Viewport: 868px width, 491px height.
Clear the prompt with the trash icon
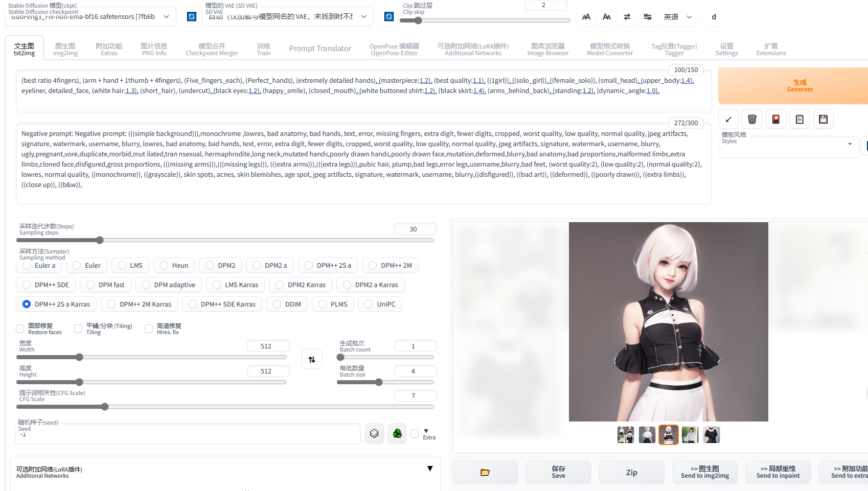click(752, 119)
